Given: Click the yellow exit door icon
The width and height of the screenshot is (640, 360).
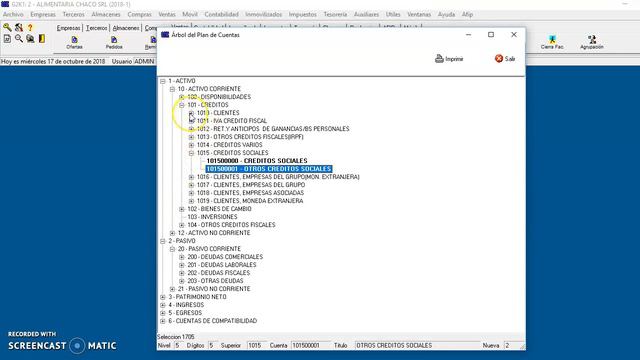Looking at the screenshot, I should coord(42,39).
